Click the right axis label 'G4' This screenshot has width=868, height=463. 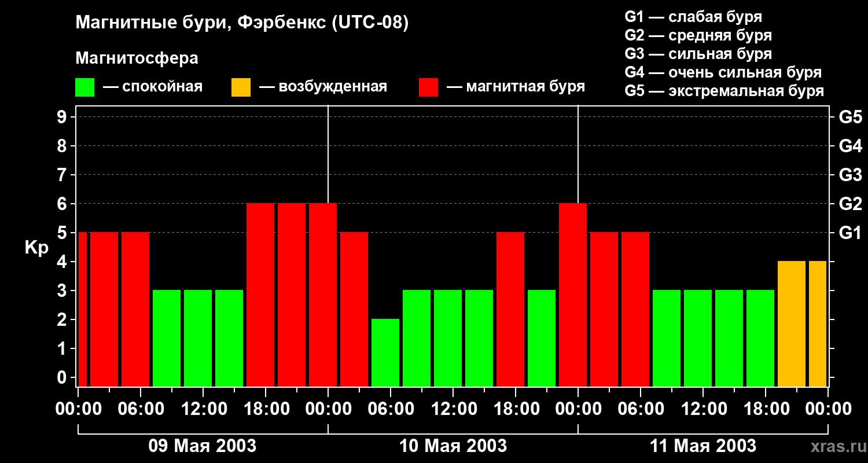point(850,146)
